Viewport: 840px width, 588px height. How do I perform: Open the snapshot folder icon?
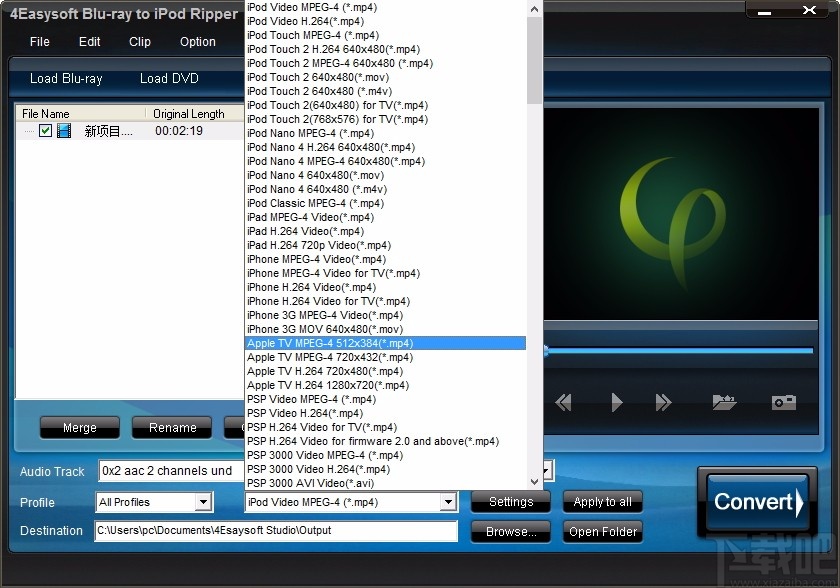(724, 402)
